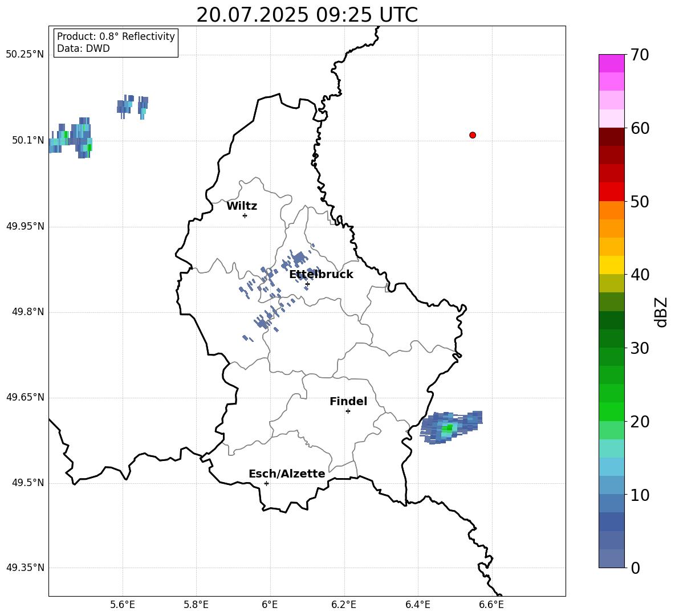The image size is (675, 616).
Task: Click the 49.65°N latitude label
Action: click(x=25, y=397)
